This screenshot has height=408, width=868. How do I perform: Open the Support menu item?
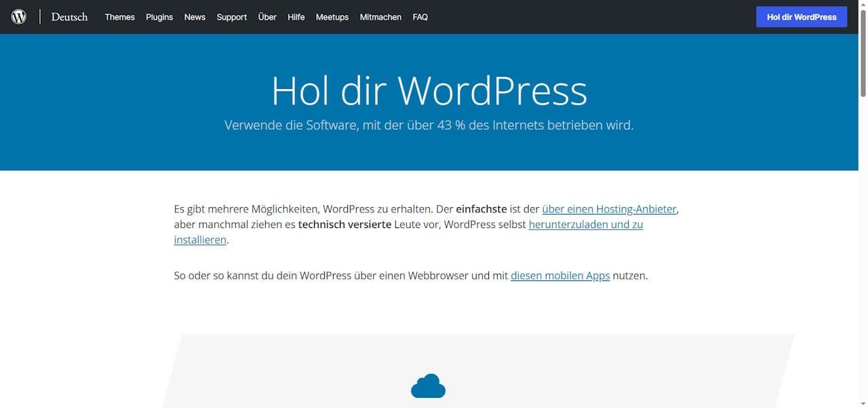[x=231, y=17]
